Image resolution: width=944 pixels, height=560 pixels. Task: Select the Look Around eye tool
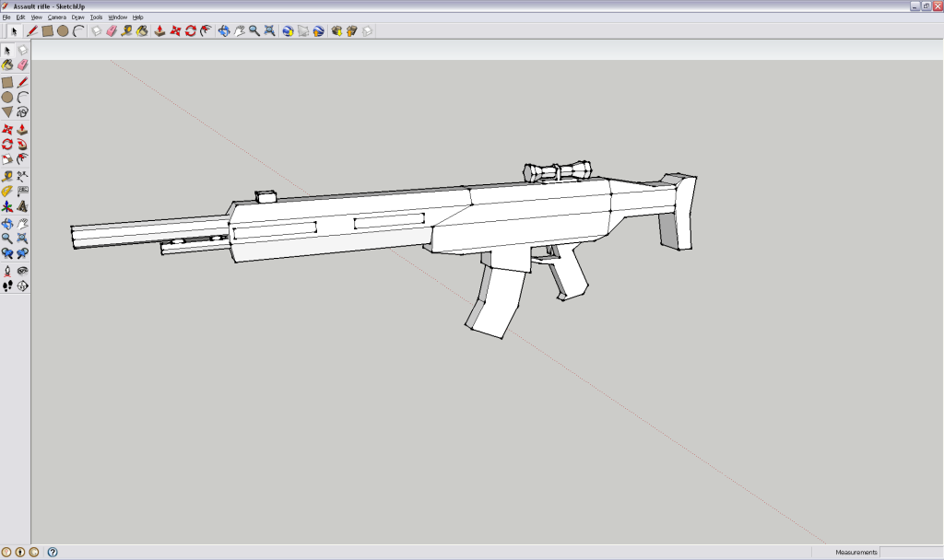(x=22, y=272)
